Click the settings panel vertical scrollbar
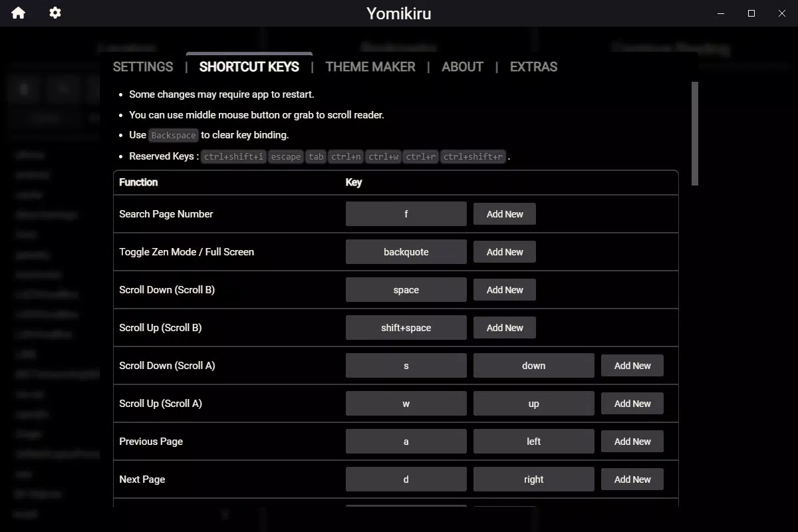798x532 pixels. 695,133
